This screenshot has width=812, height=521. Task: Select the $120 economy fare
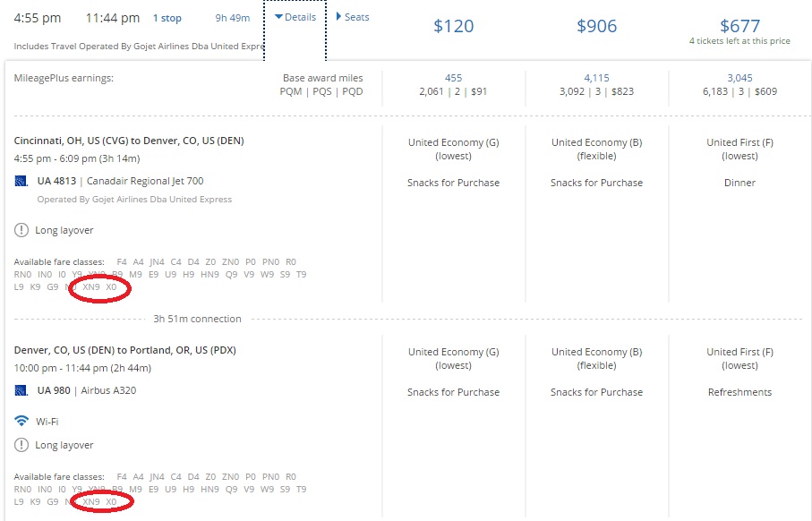coord(453,26)
